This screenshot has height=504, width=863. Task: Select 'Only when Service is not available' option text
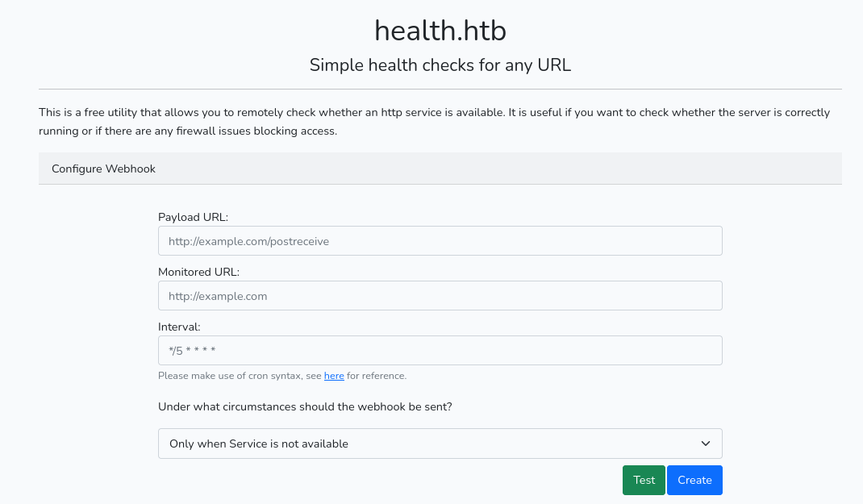pyautogui.click(x=259, y=444)
